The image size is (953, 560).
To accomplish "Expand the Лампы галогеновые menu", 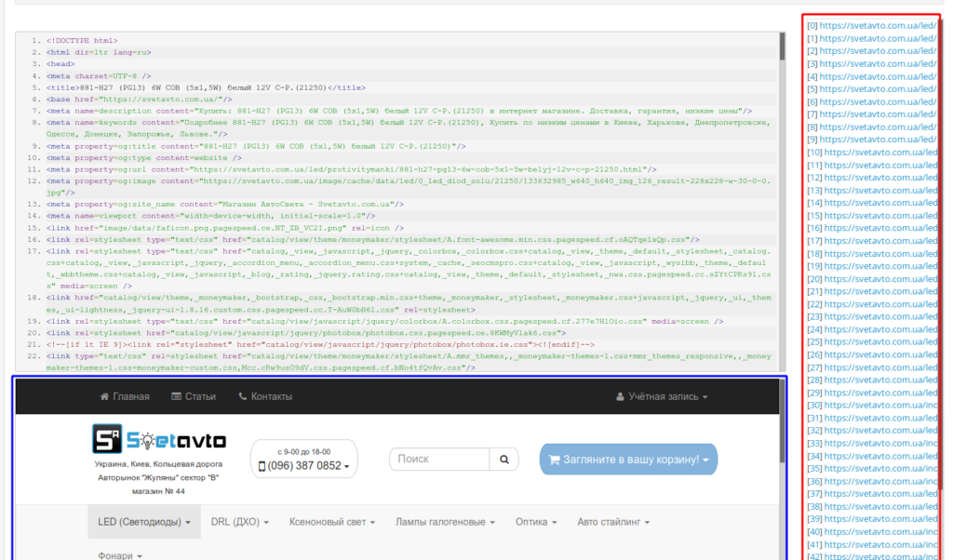I will click(x=445, y=522).
